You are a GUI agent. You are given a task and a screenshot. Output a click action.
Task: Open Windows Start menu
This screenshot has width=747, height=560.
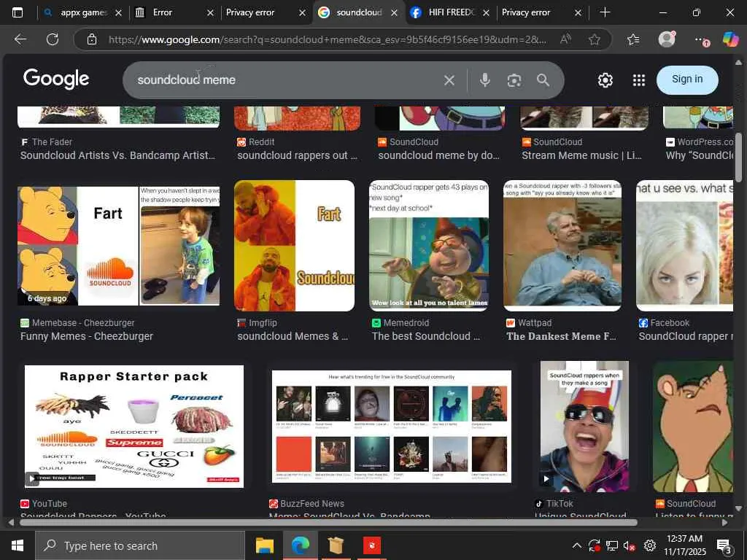tap(18, 545)
